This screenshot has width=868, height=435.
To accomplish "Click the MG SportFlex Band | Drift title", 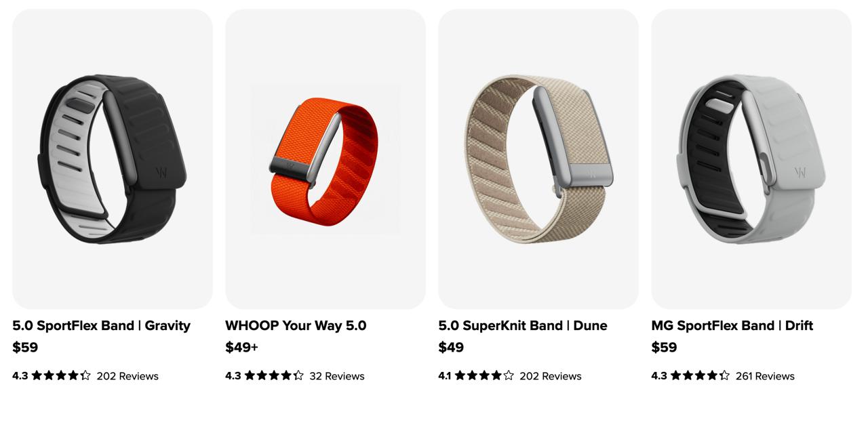I will [x=732, y=325].
